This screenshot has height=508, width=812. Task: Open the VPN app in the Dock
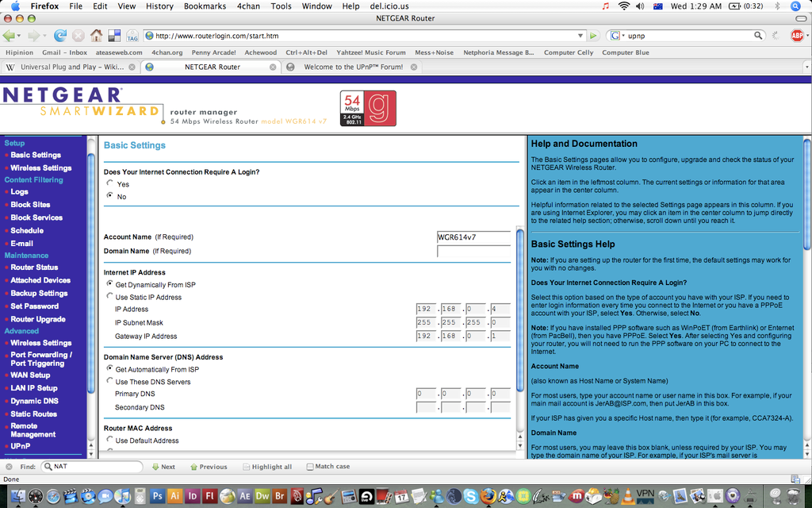(x=645, y=496)
